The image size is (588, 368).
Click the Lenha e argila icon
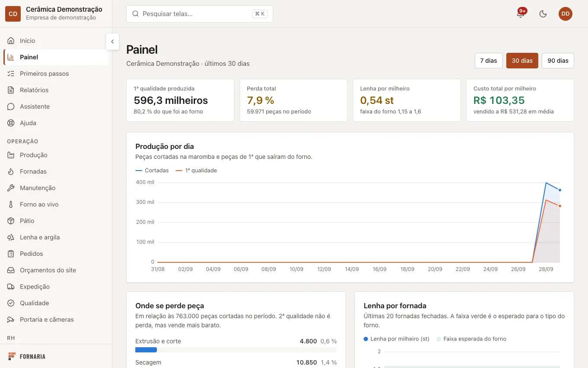[11, 237]
